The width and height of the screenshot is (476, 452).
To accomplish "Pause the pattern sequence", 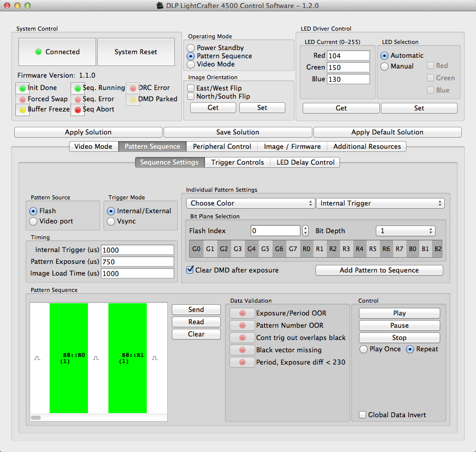I will tap(399, 325).
